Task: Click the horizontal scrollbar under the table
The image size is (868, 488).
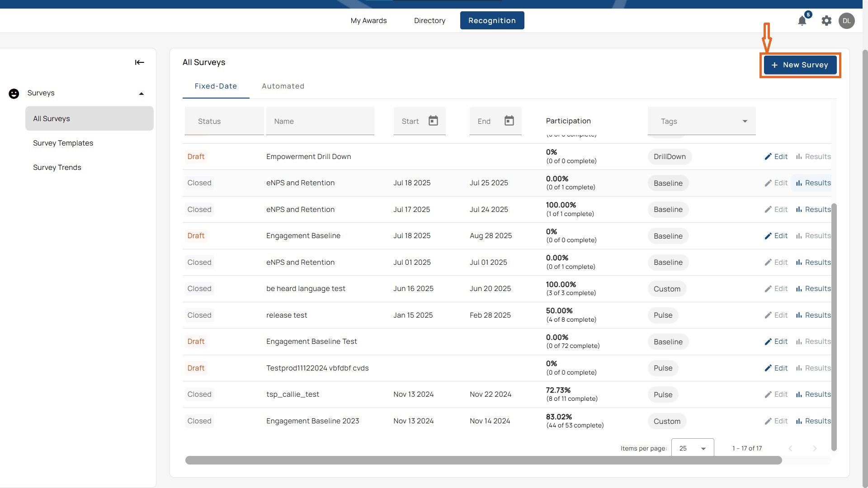Action: click(x=483, y=460)
